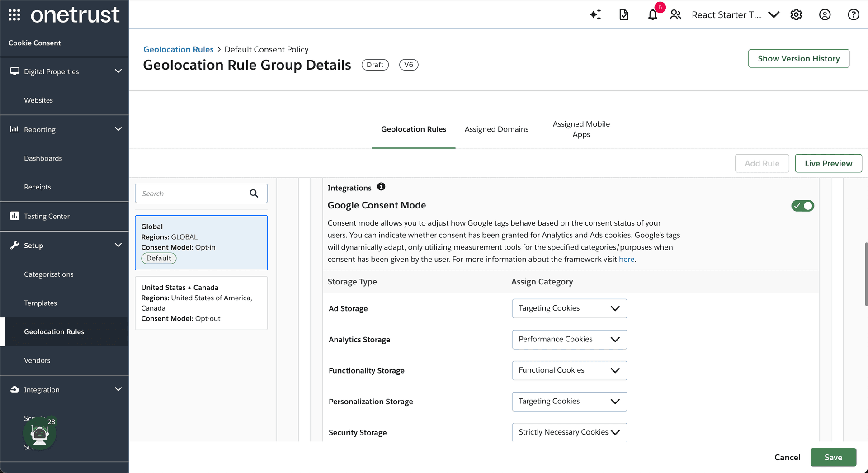Disable the Google Consent Mode toggle

(802, 206)
